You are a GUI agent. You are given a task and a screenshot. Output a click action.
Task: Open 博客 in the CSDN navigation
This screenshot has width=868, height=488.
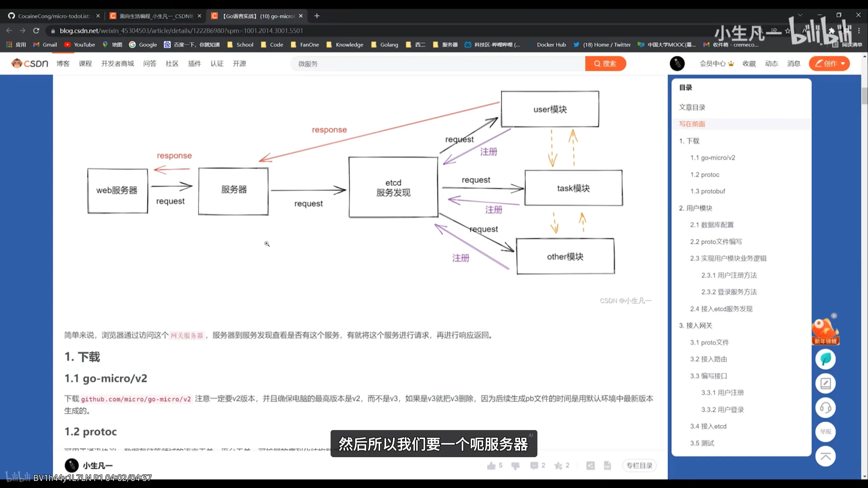(x=63, y=63)
